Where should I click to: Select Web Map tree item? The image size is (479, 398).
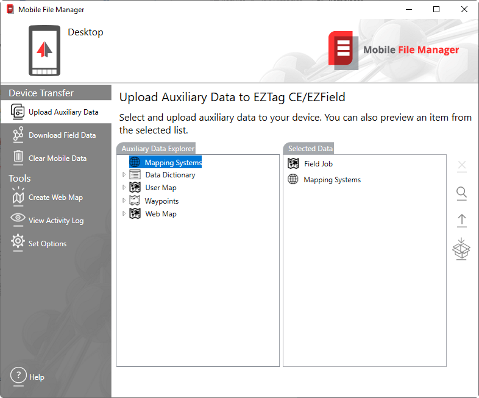pos(161,214)
